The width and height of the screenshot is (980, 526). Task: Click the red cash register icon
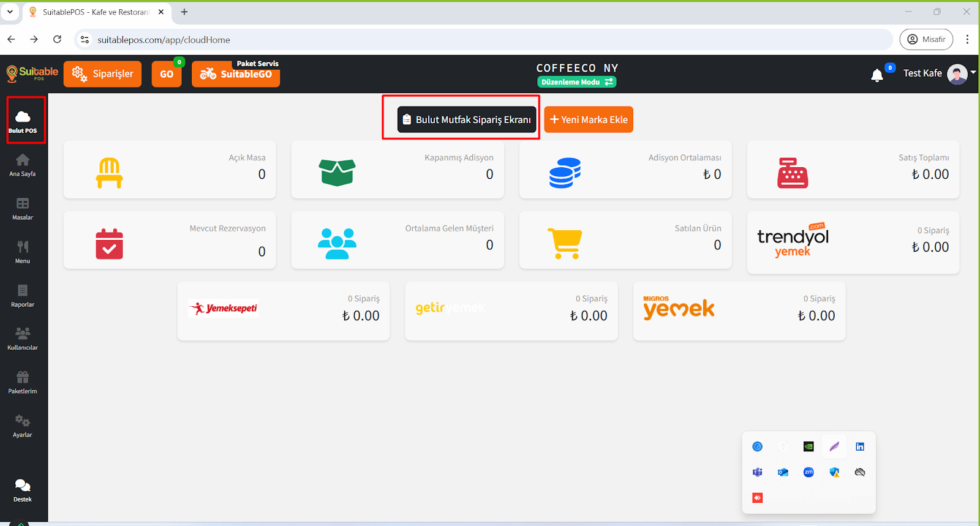click(x=793, y=173)
